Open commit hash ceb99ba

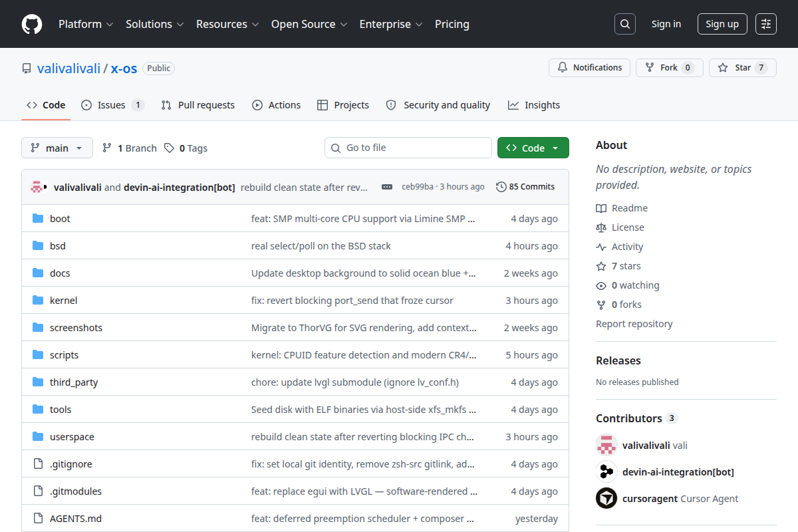[x=418, y=187]
